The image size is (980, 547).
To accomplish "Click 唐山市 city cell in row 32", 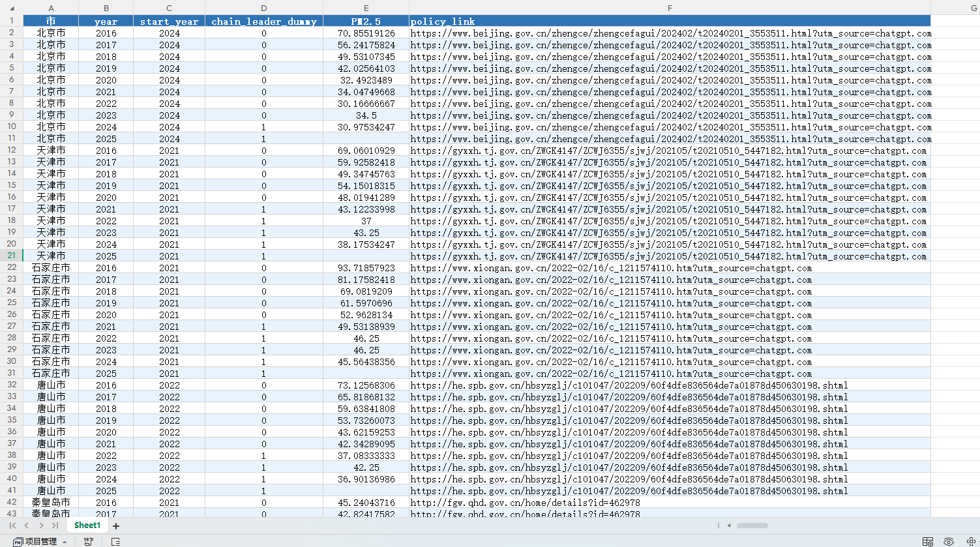I will 51,385.
